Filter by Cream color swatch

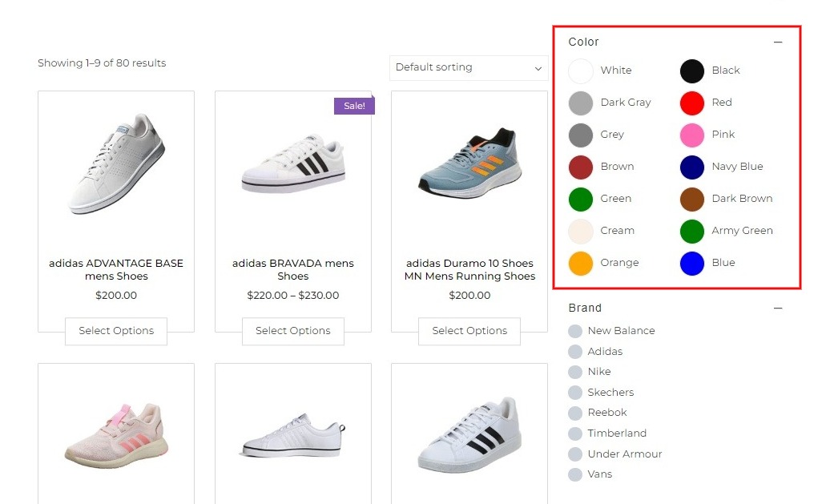[x=581, y=232]
